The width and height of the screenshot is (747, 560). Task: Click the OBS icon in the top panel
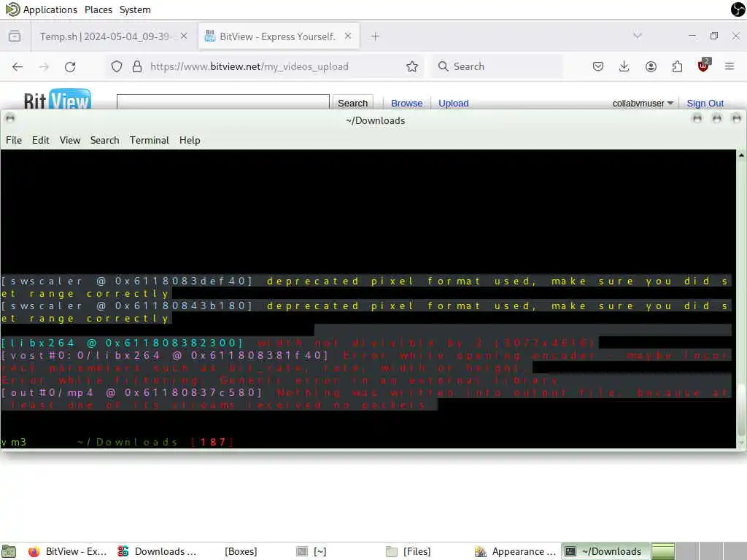pyautogui.click(x=738, y=9)
